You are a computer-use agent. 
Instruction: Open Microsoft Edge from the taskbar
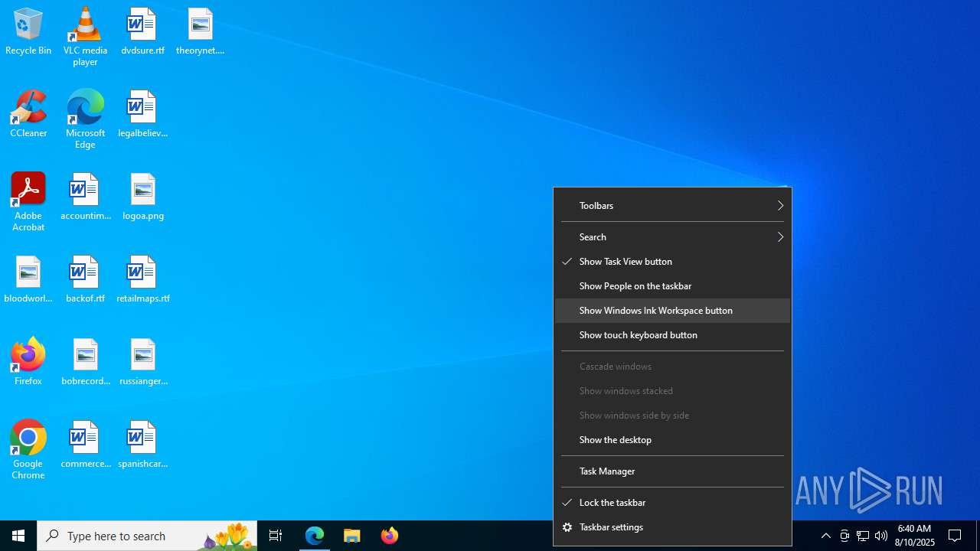coord(315,536)
